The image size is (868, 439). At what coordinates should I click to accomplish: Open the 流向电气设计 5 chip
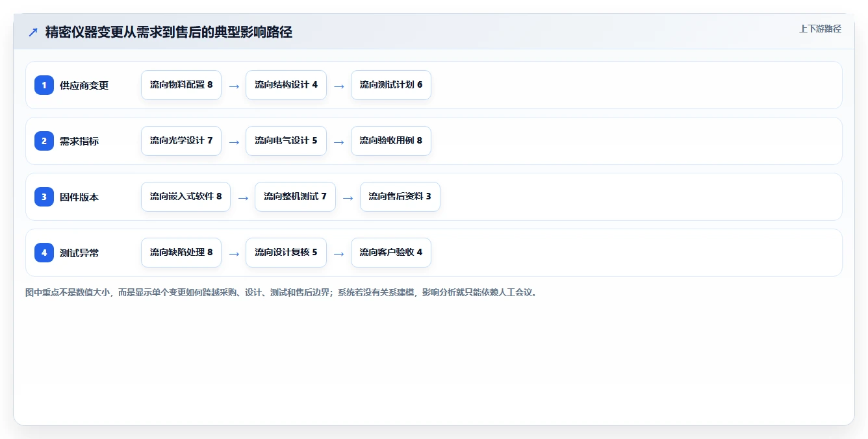[x=286, y=141]
